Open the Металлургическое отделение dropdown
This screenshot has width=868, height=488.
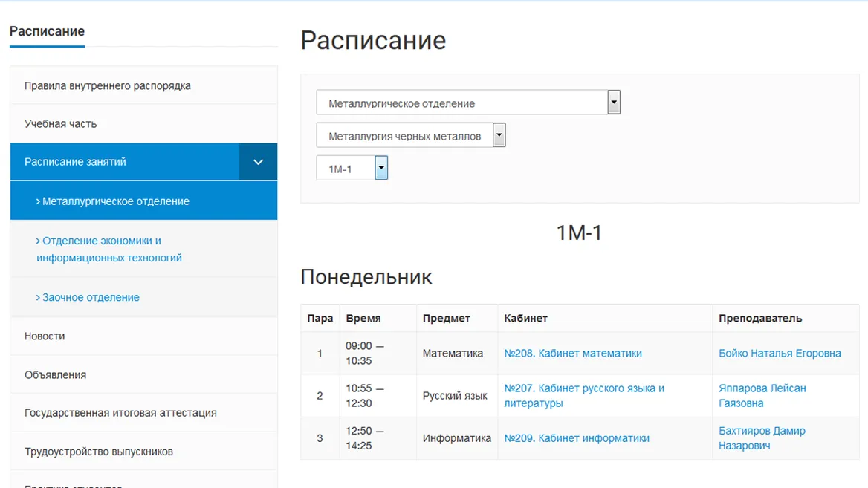coord(467,103)
